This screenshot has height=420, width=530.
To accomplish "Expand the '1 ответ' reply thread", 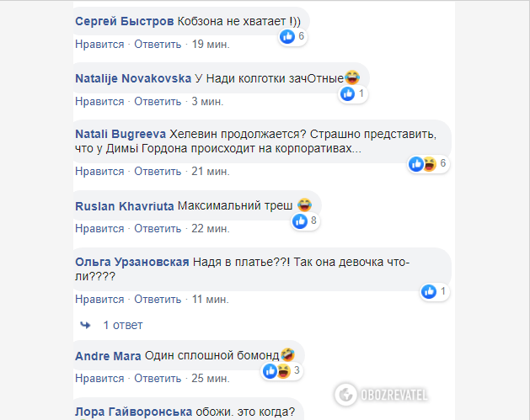I will pos(122,325).
